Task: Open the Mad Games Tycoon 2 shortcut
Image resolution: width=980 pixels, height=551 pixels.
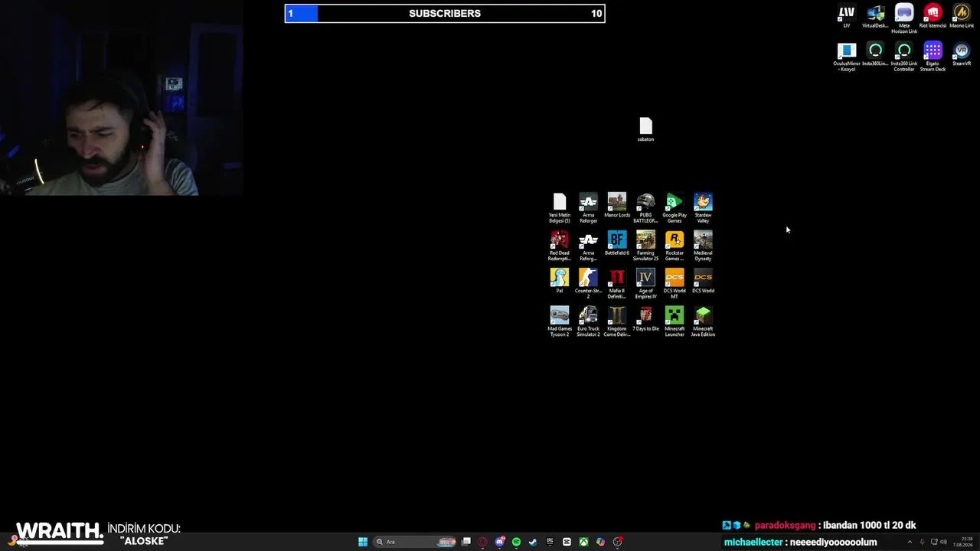Action: [560, 322]
